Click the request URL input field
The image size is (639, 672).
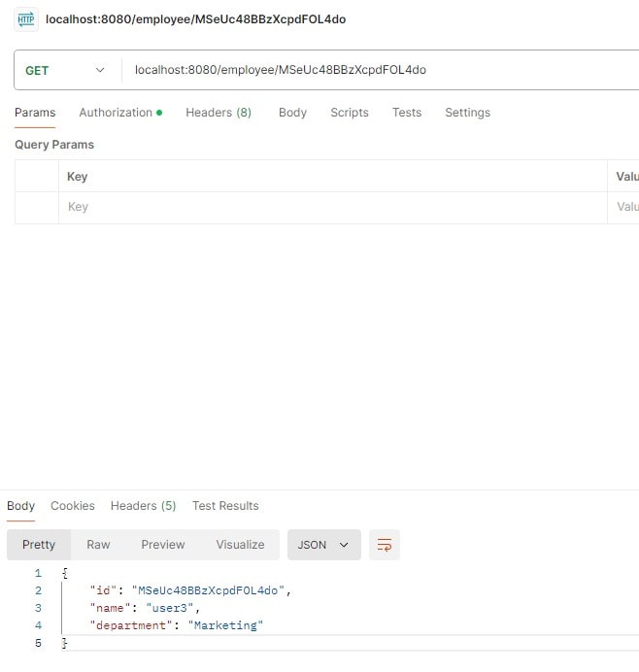[x=381, y=70]
